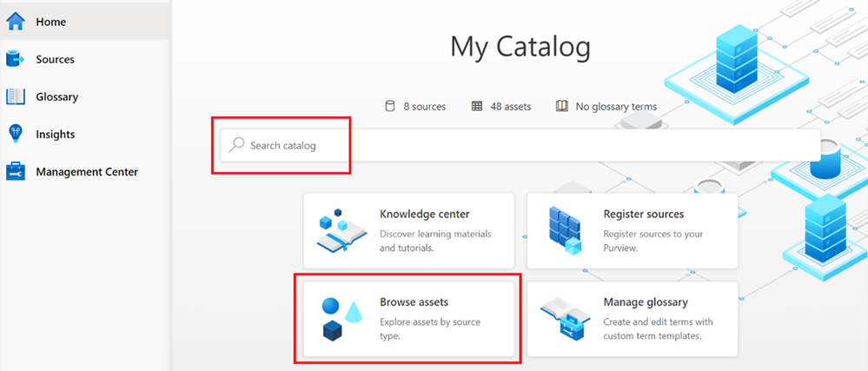Click the Home house icon
The width and height of the screenshot is (868, 371).
[16, 21]
